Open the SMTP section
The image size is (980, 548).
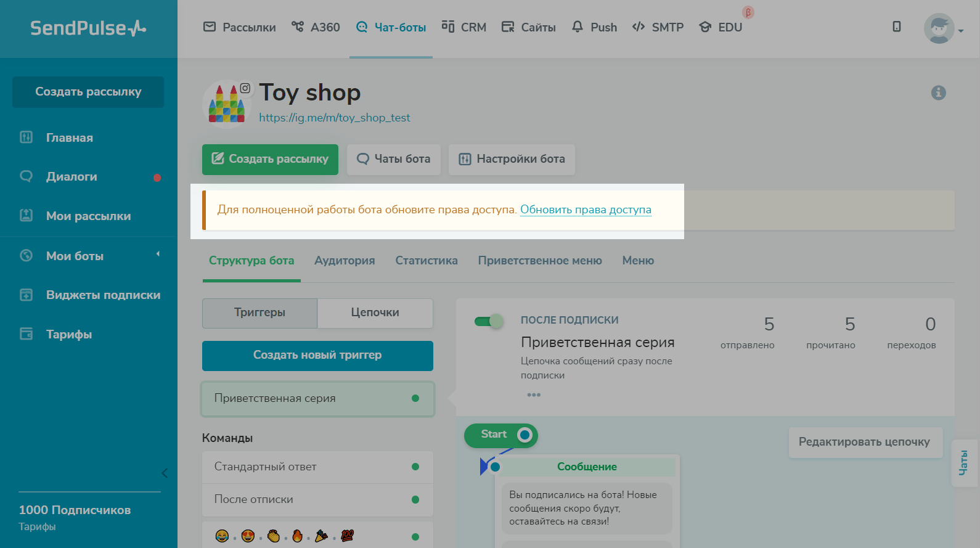click(658, 27)
